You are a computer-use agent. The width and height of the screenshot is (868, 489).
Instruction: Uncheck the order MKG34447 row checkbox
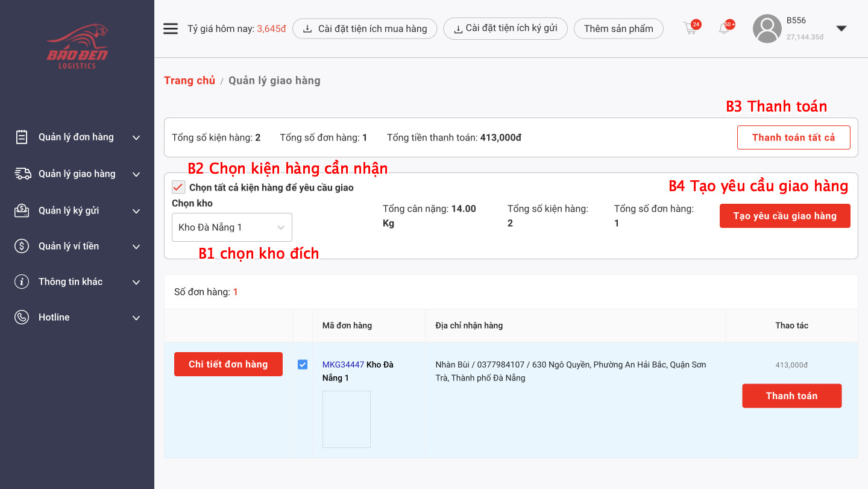point(303,365)
